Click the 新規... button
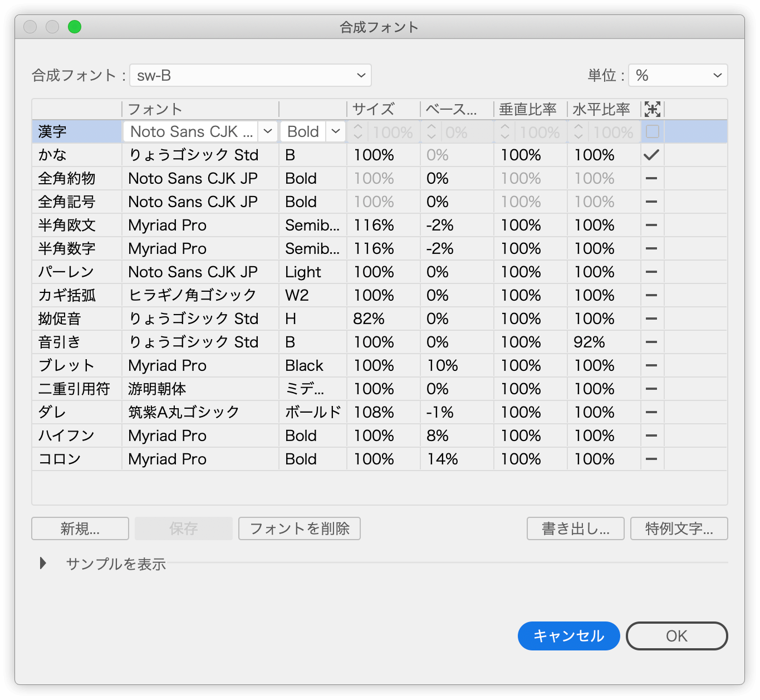Image resolution: width=760 pixels, height=700 pixels. tap(80, 528)
